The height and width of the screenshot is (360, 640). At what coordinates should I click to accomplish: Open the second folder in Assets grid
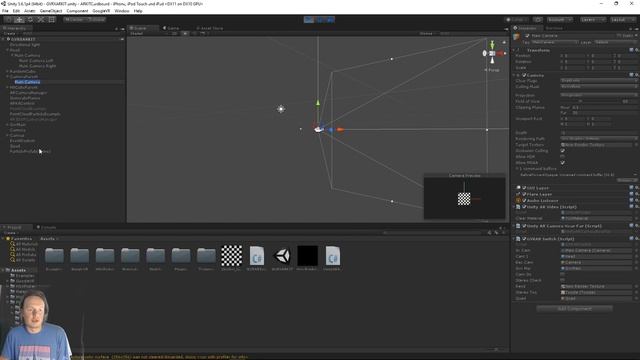(80, 256)
